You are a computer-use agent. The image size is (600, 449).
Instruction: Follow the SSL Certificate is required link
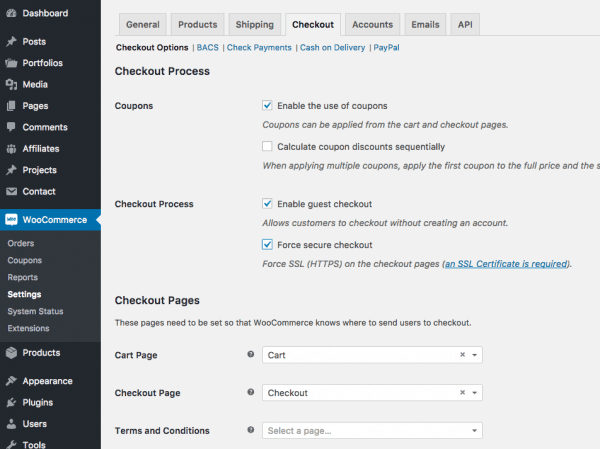click(505, 264)
